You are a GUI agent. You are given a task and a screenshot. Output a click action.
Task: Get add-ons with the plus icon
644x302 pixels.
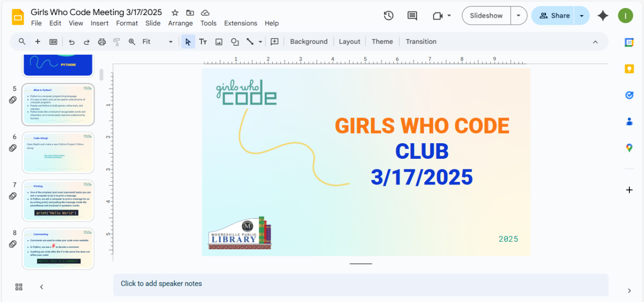pyautogui.click(x=629, y=190)
